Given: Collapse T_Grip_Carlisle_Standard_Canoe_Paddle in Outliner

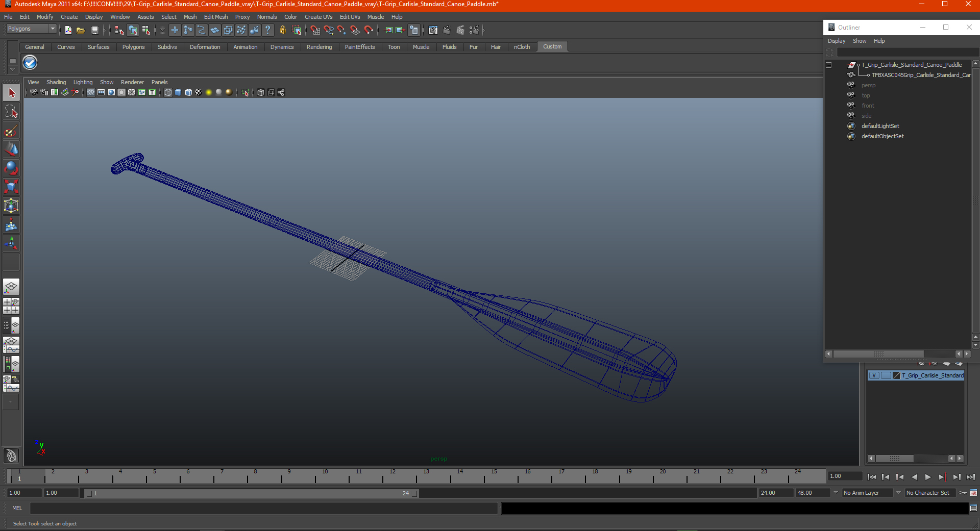Looking at the screenshot, I should point(829,65).
